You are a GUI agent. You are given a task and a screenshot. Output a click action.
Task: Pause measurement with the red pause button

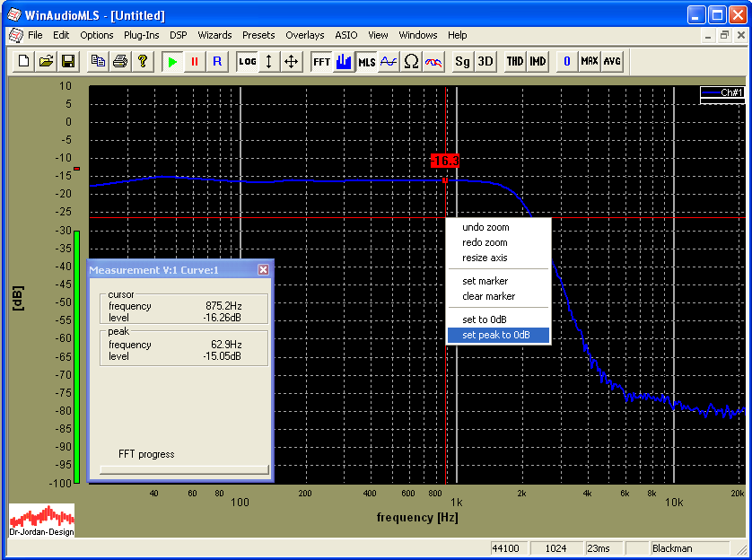point(194,61)
